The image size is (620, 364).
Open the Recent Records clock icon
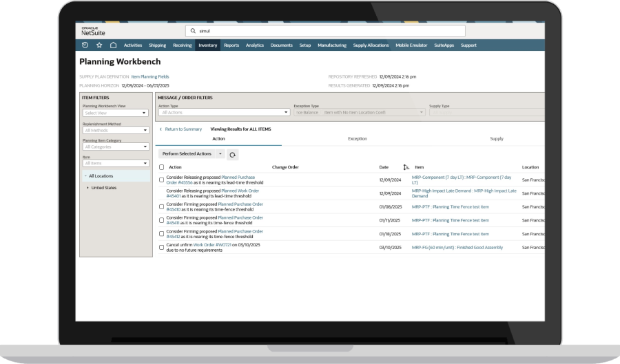(85, 45)
